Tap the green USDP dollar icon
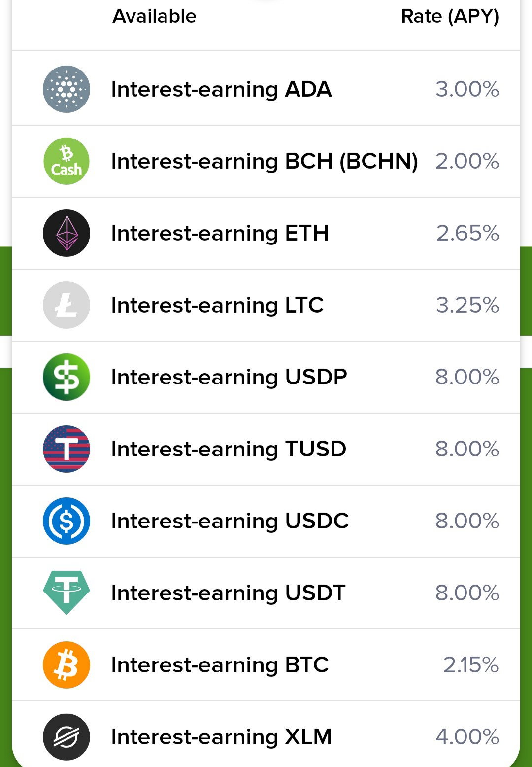The width and height of the screenshot is (532, 767). (x=66, y=377)
